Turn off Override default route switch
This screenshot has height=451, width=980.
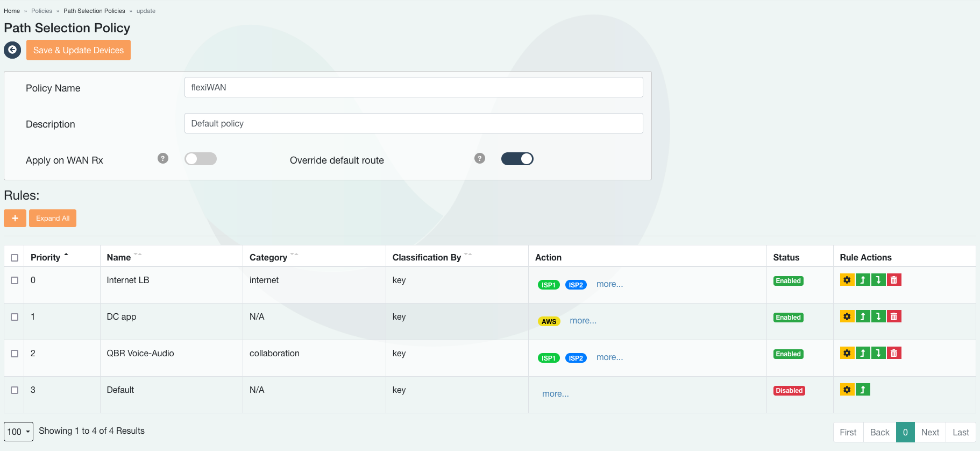517,159
